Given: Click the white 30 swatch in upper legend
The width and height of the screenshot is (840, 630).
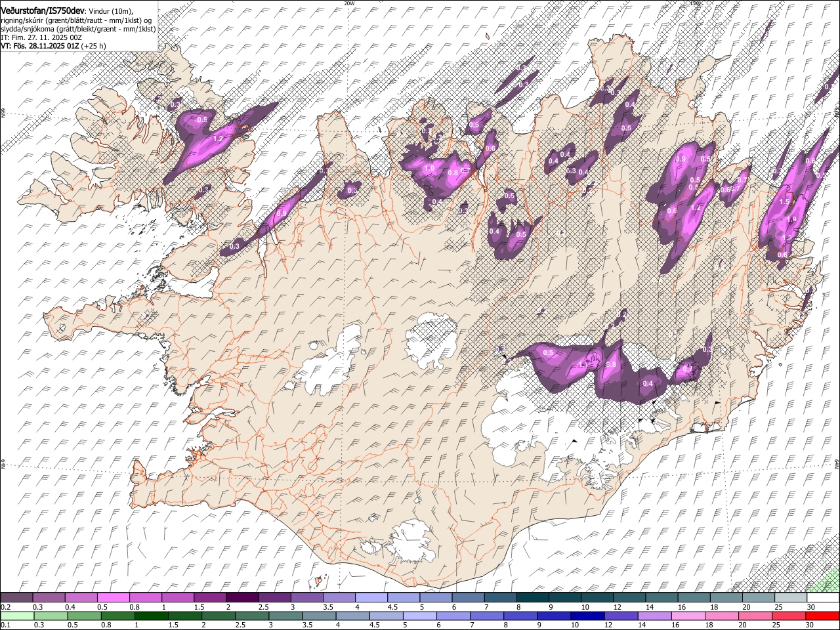Looking at the screenshot, I should click(x=823, y=598).
